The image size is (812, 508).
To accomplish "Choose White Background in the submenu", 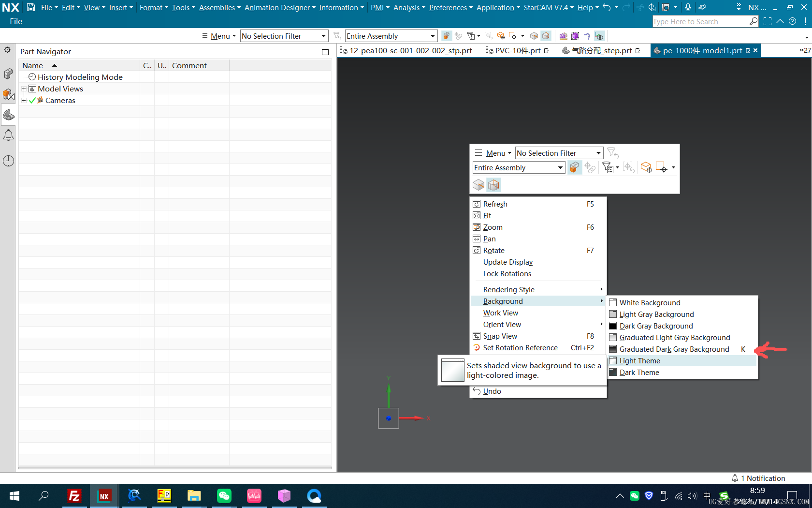I will click(x=650, y=303).
